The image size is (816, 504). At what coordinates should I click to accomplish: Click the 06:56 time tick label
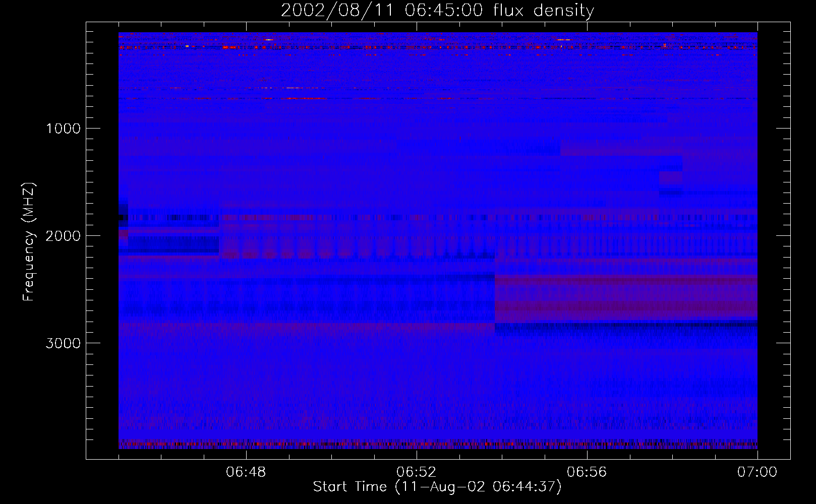click(x=587, y=472)
